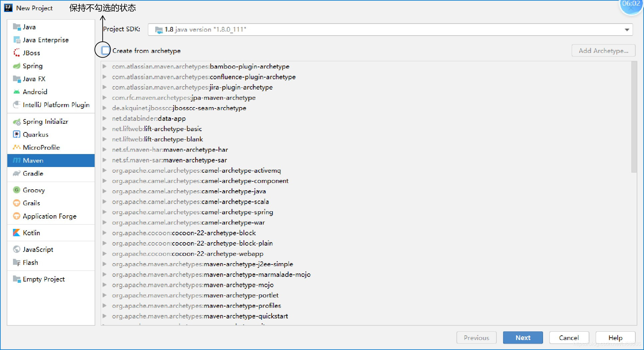644x350 pixels.
Task: Enable Create from archetype checkbox
Action: pyautogui.click(x=106, y=51)
